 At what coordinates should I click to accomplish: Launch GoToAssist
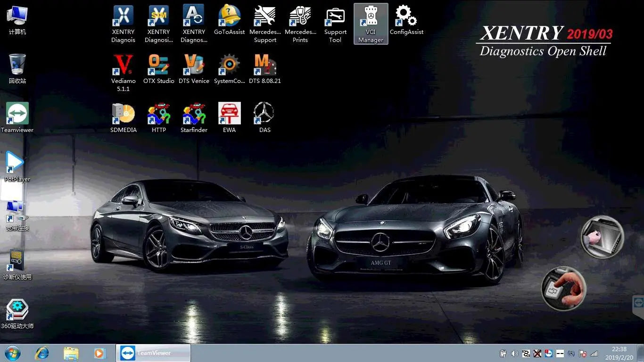point(229,16)
